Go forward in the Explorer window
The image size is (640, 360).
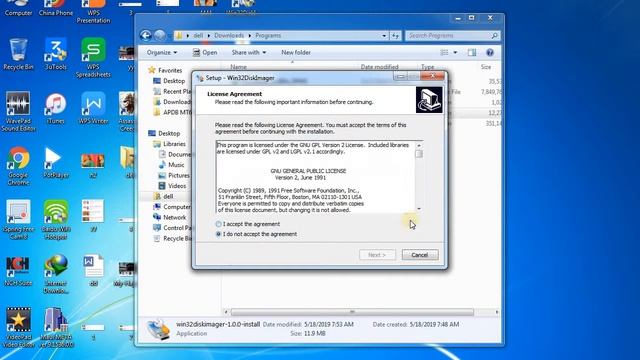coord(160,36)
